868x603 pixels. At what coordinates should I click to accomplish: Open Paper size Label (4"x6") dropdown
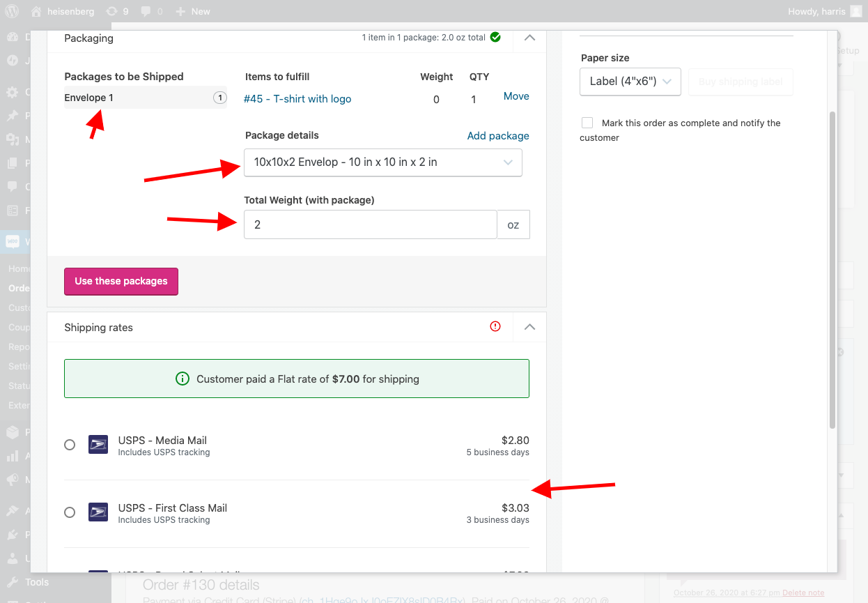(x=630, y=82)
